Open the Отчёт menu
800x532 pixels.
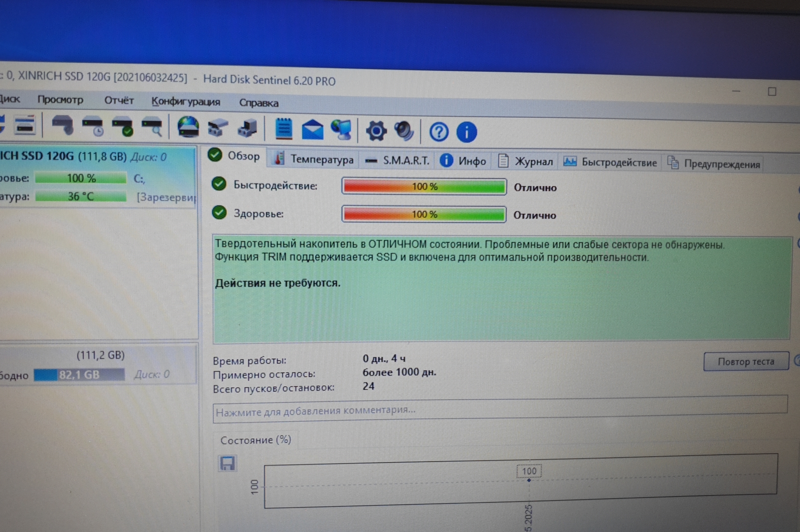(x=119, y=100)
